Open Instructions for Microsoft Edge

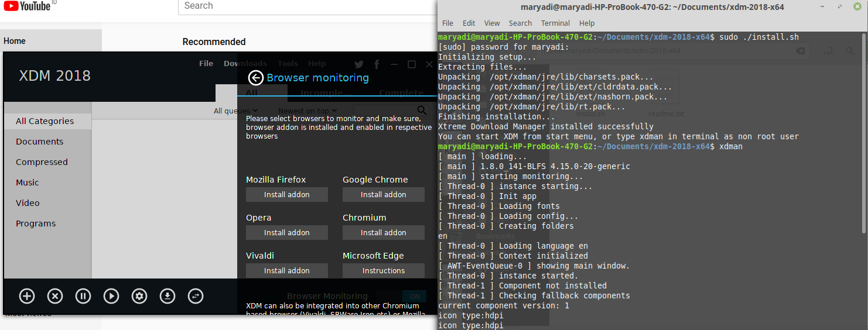point(384,271)
